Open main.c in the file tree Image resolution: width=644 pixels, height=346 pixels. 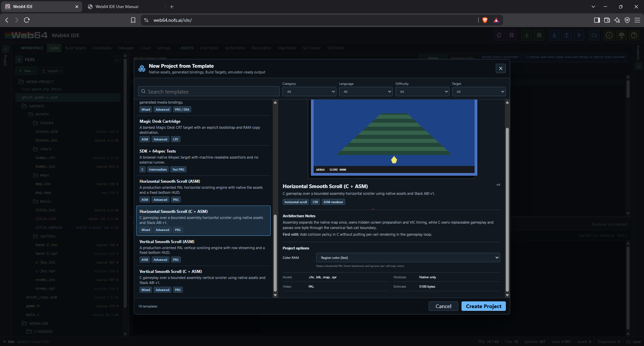[x=33, y=314]
